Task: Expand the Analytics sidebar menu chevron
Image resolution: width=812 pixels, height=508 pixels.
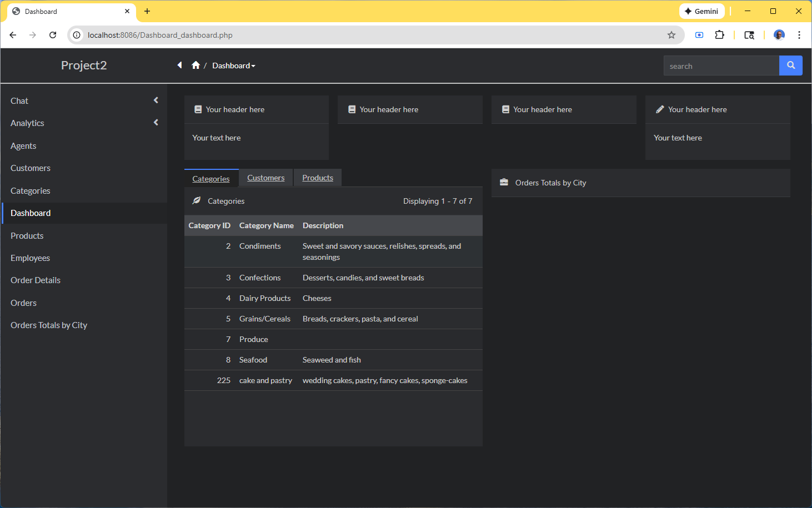Action: coord(156,123)
